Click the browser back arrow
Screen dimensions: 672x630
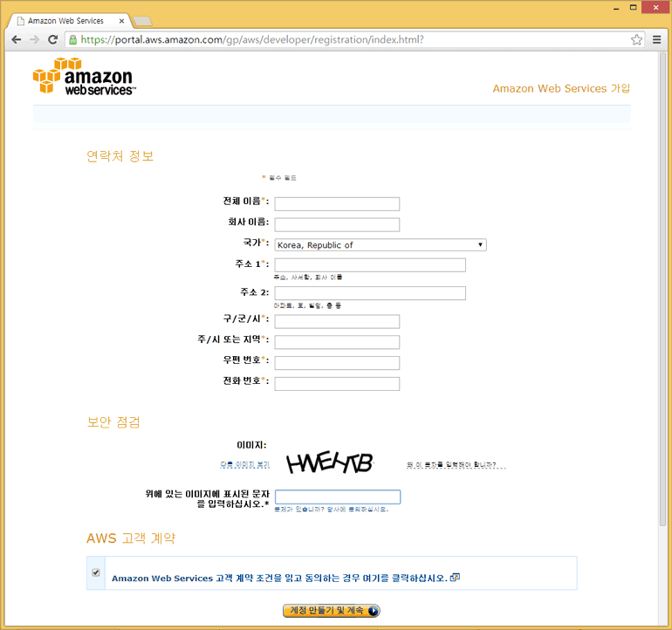point(16,40)
